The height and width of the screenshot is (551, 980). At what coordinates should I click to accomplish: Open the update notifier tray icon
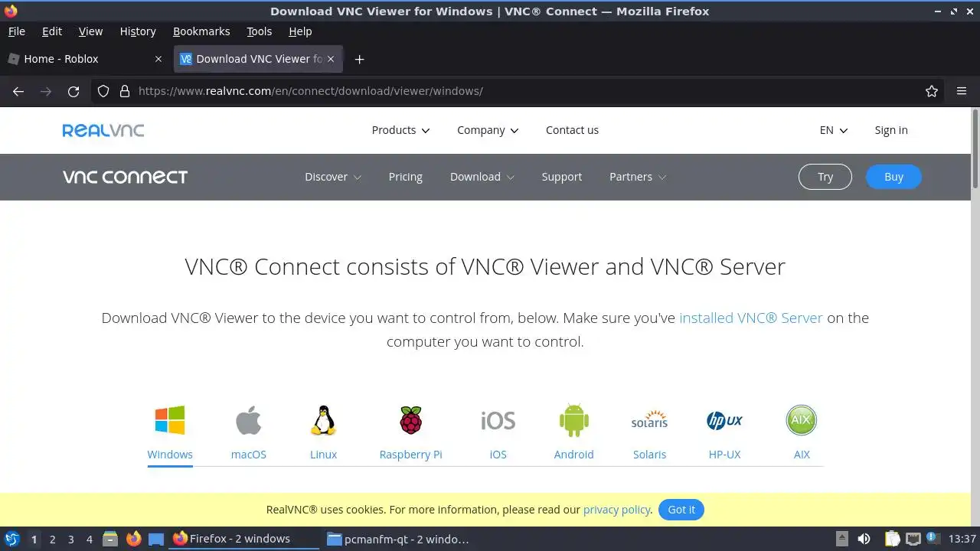tap(933, 539)
